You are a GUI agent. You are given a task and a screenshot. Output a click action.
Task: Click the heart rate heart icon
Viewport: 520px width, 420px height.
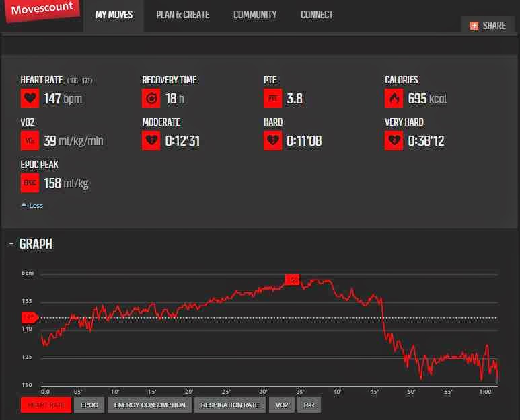[30, 98]
